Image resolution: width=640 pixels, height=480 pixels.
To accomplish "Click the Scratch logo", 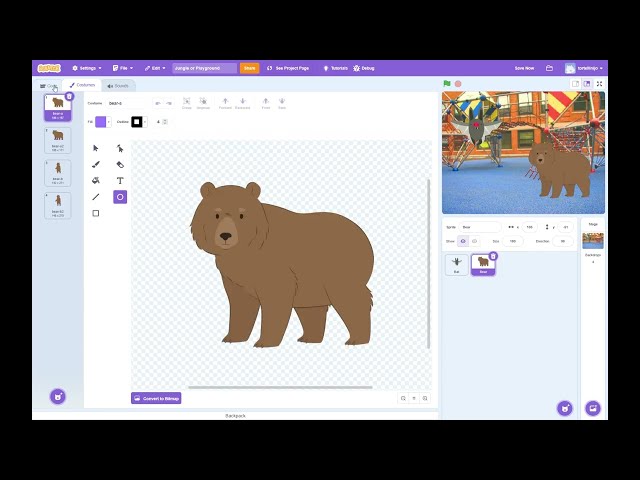I will coord(49,68).
